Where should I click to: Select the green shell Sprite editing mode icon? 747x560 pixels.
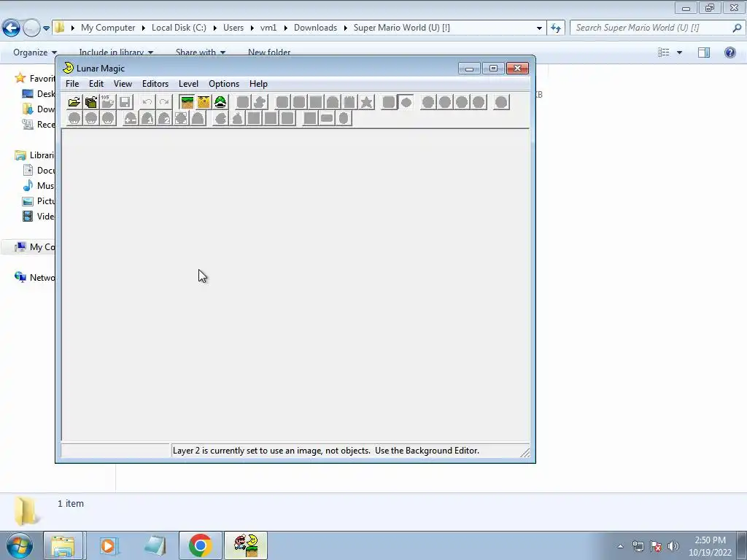[x=220, y=102]
